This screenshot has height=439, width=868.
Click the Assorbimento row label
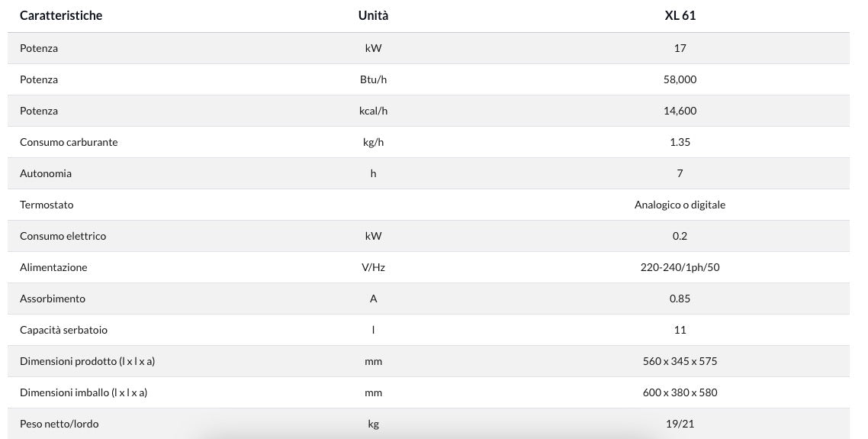53,299
